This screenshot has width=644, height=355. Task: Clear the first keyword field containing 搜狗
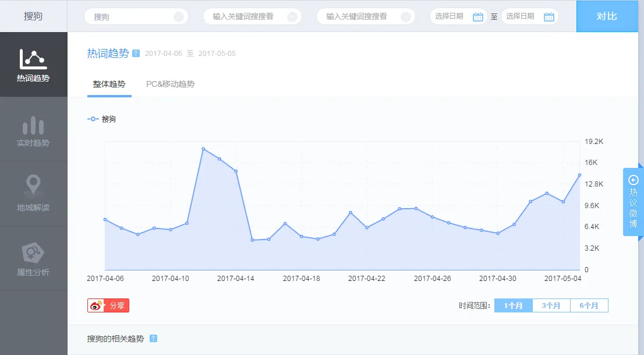179,17
